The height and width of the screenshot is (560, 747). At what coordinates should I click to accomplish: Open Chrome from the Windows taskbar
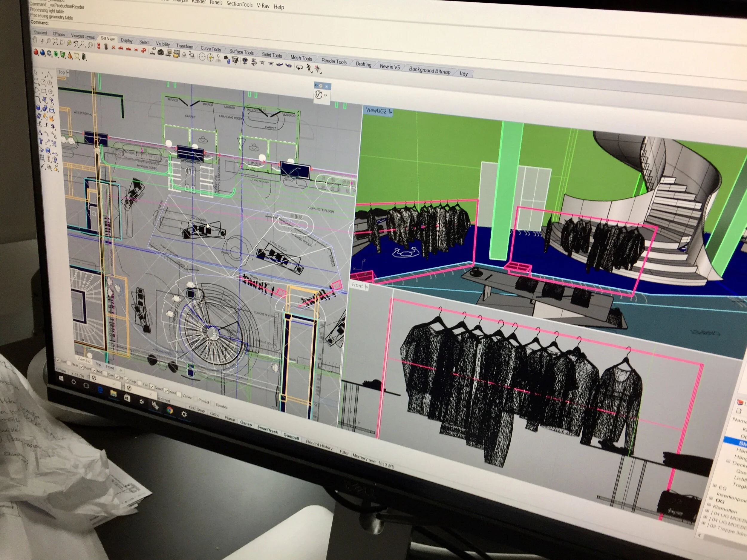coord(169,410)
